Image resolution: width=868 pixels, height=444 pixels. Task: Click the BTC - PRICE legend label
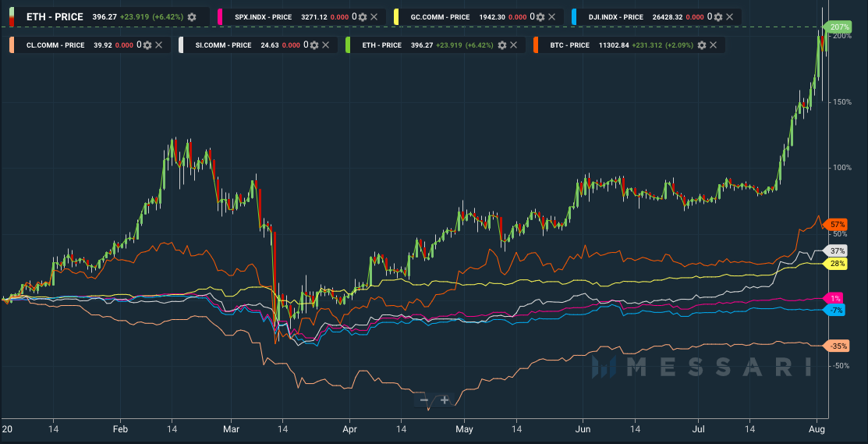pyautogui.click(x=571, y=45)
